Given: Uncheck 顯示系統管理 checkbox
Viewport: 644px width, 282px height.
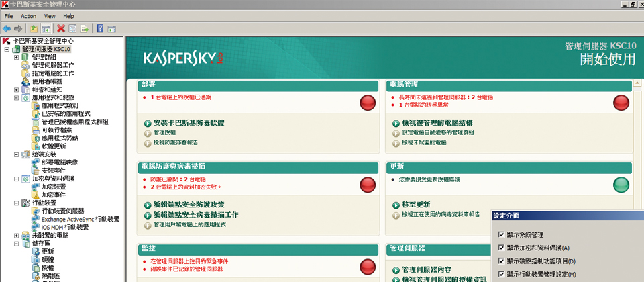Looking at the screenshot, I should [500, 235].
